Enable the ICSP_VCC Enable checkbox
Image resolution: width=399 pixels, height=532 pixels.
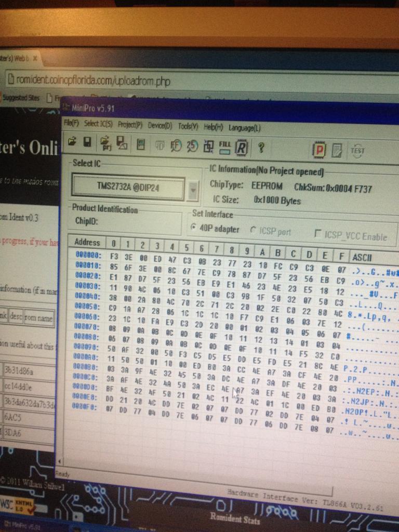click(x=317, y=234)
